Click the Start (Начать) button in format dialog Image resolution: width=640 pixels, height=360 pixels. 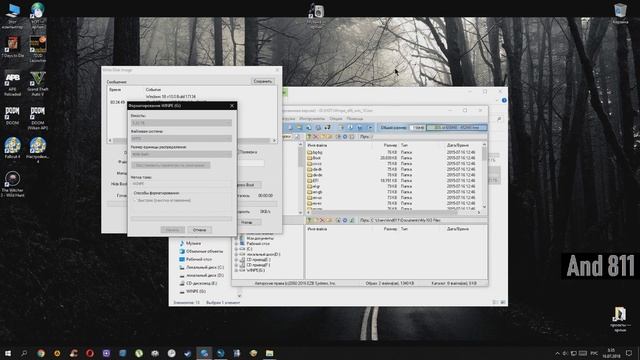pos(172,230)
